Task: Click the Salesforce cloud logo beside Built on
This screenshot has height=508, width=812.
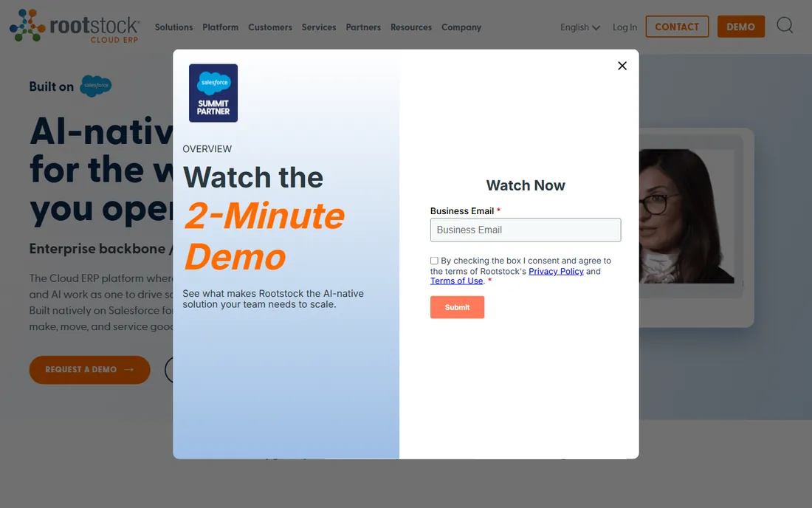Action: (96, 86)
